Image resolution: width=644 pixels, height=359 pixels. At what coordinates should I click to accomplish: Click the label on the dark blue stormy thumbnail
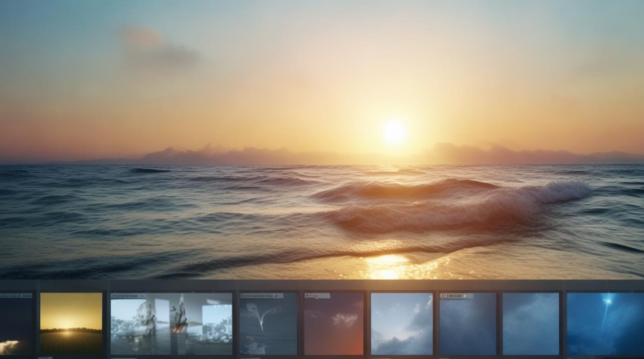click(456, 296)
